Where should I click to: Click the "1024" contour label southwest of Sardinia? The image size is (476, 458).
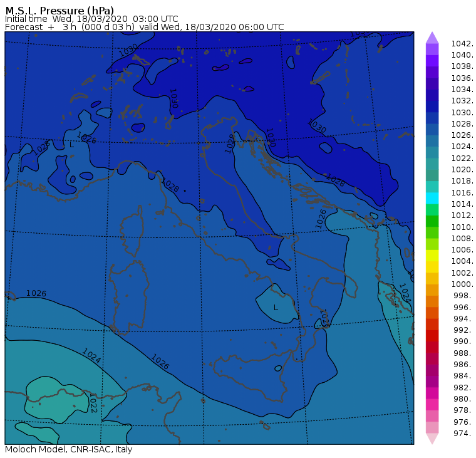[x=91, y=356]
